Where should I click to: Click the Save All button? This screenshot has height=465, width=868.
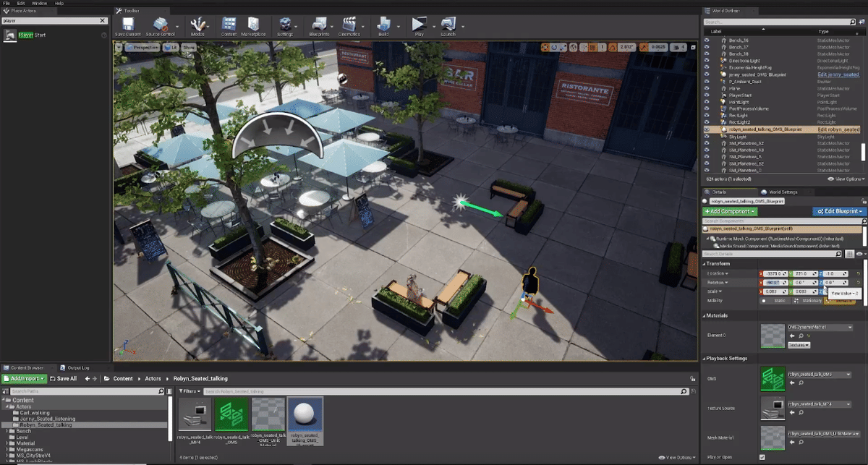pyautogui.click(x=64, y=378)
